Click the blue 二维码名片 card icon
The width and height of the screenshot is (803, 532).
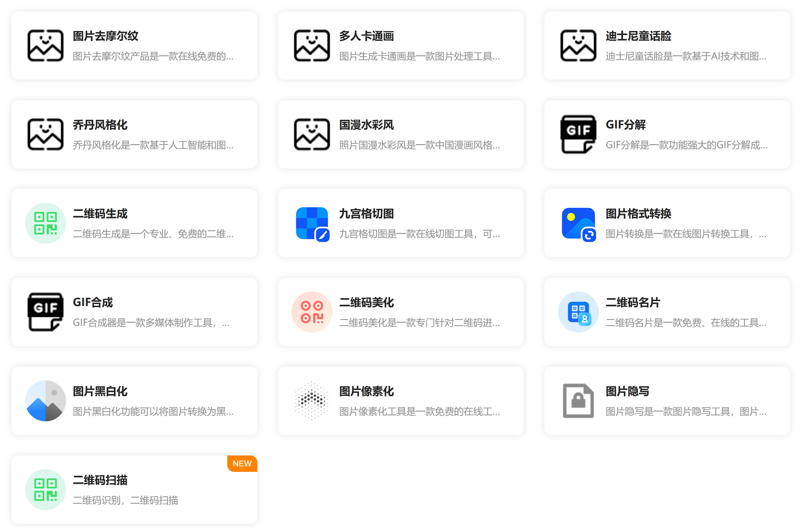click(578, 312)
